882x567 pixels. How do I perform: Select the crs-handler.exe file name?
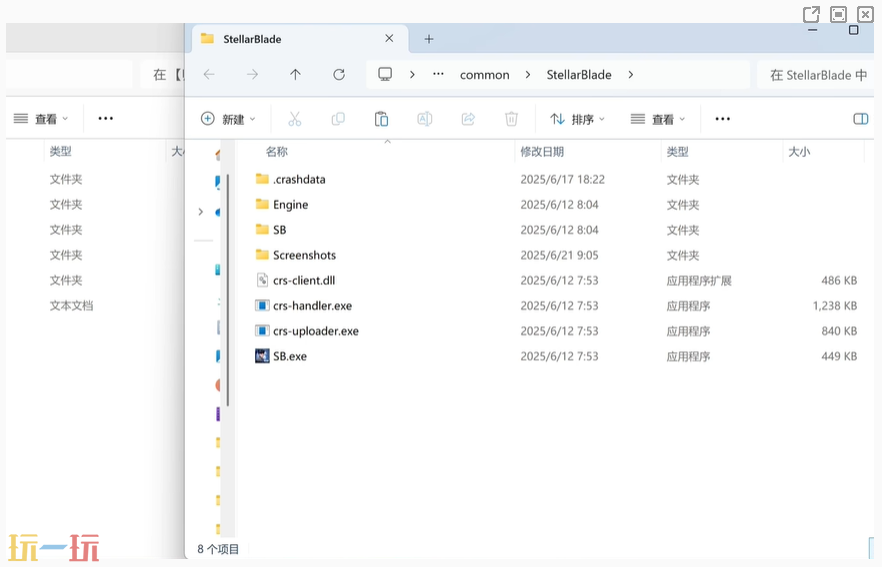pos(312,305)
